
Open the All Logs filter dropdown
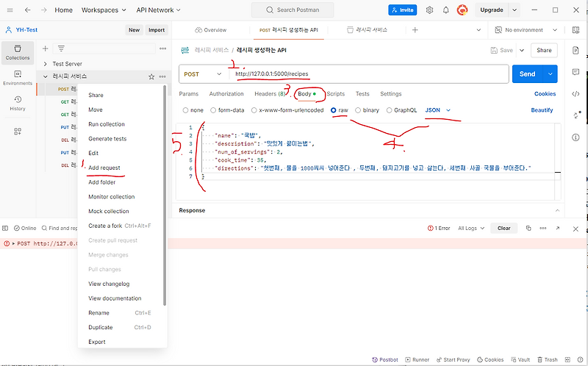click(x=471, y=228)
